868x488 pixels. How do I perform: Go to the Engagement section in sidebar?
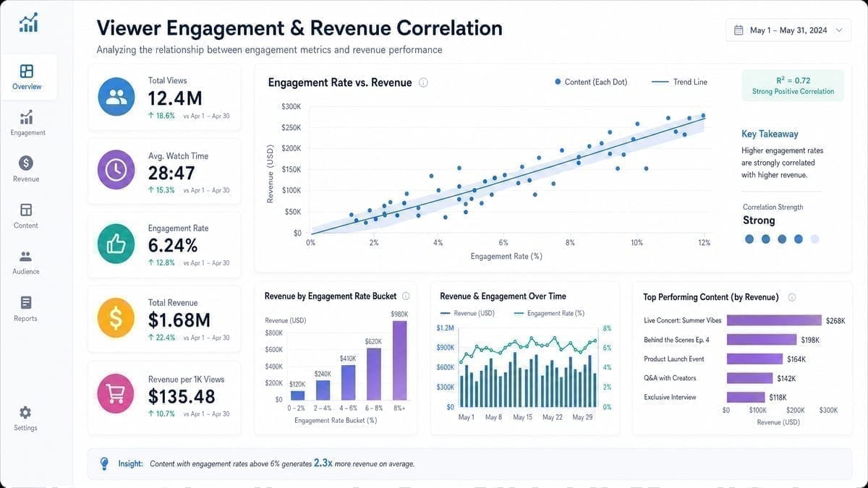click(x=27, y=124)
